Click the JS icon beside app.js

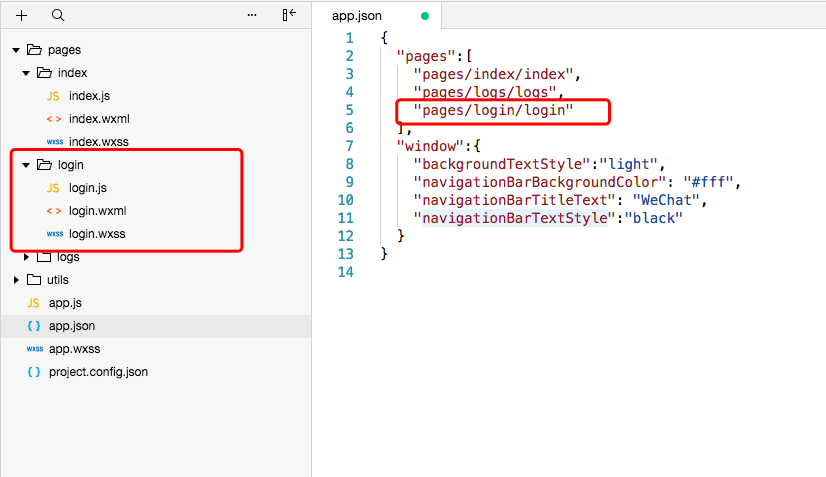33,303
